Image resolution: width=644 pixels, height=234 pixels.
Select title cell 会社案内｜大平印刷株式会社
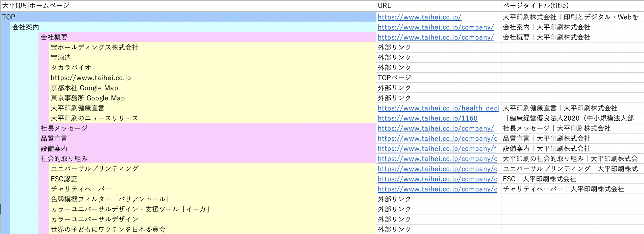(x=572, y=27)
